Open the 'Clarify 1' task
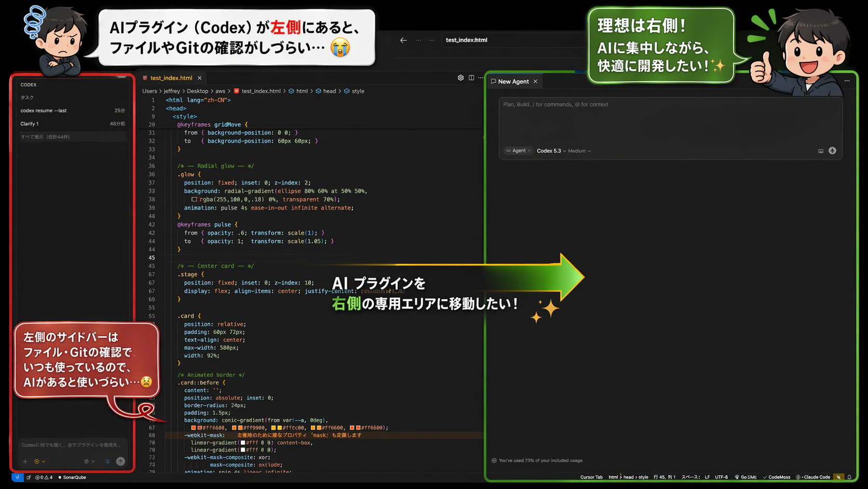 pyautogui.click(x=73, y=124)
